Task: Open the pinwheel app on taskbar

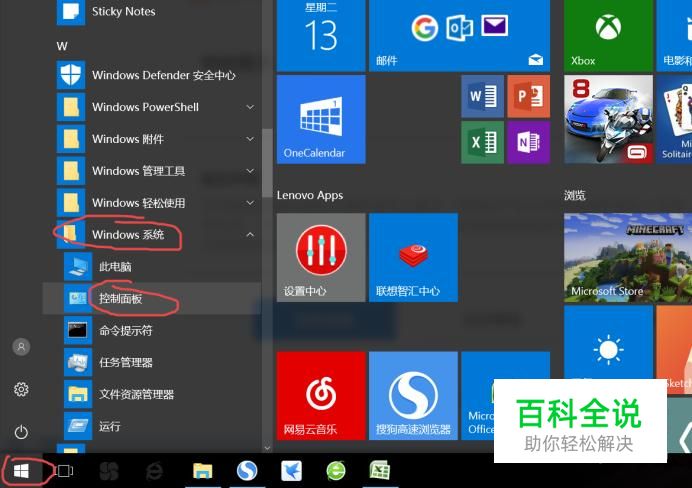Action: (109, 471)
